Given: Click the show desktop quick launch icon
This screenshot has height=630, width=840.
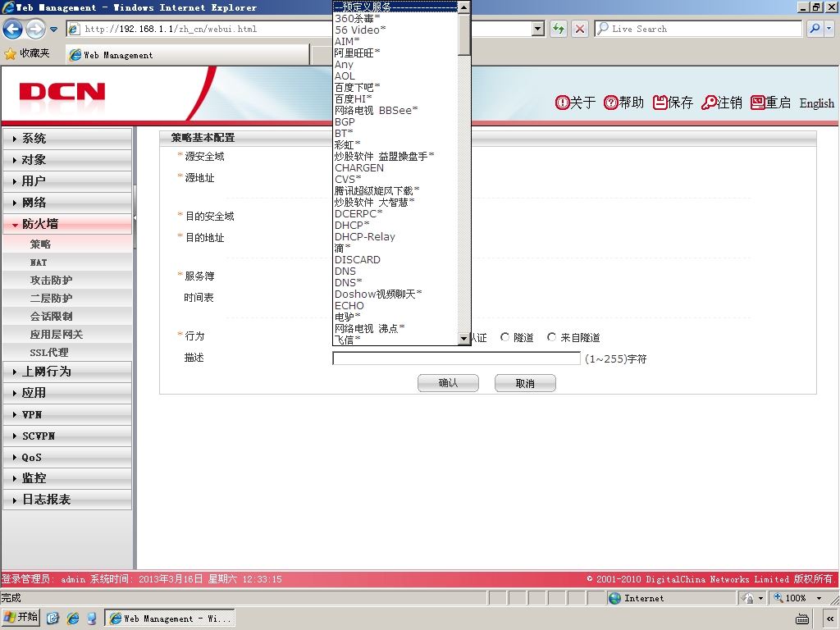Looking at the screenshot, I should pyautogui.click(x=52, y=619).
